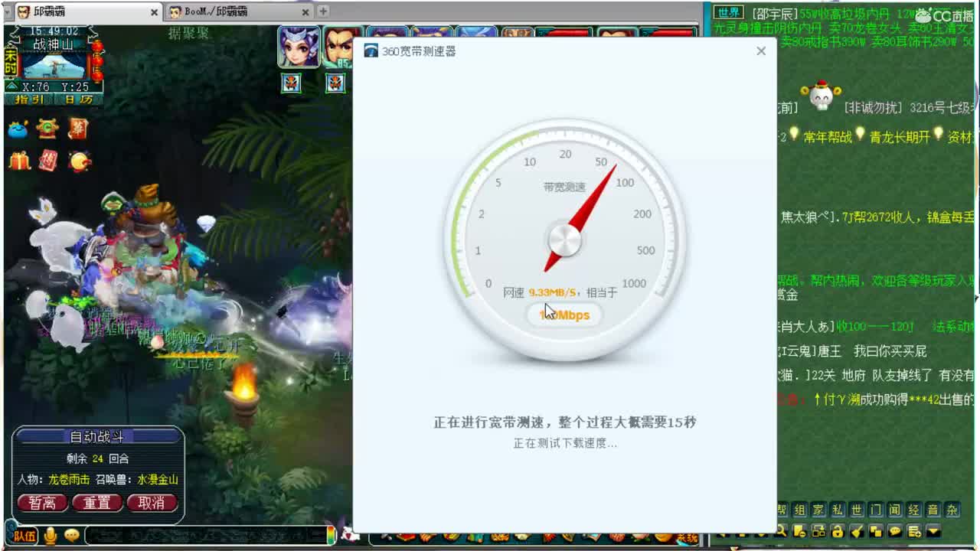Open the 指引 guide button
Viewport: 980px width, 551px height.
click(29, 99)
